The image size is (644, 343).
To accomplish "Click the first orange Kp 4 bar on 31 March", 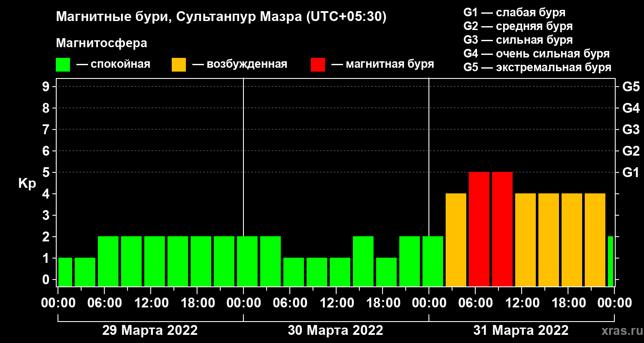I will [x=456, y=240].
